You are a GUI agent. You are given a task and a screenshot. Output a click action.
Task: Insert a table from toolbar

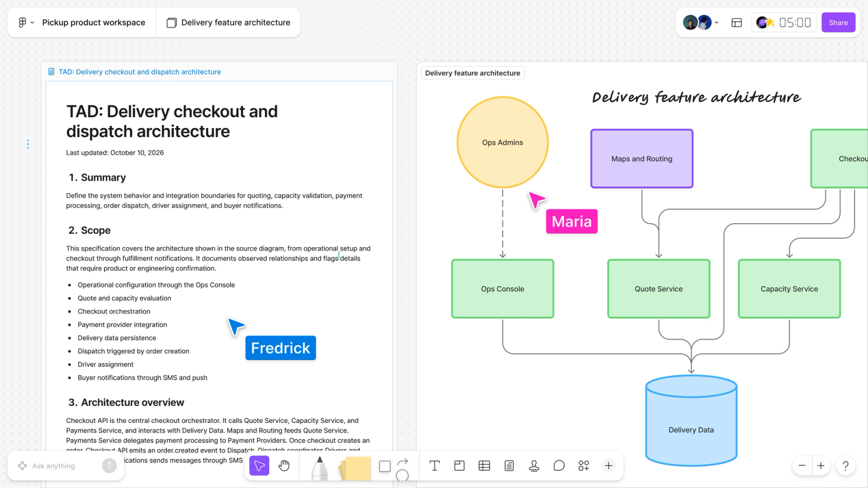coord(484,466)
